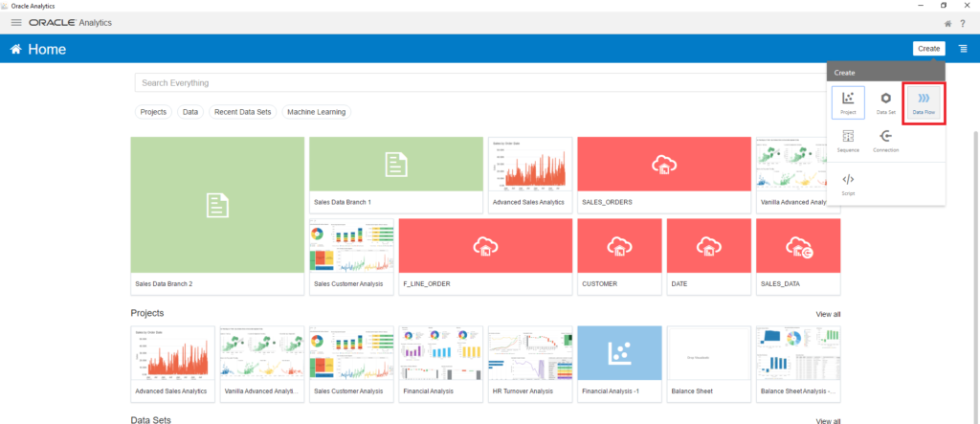Click the Oracle Analytics logo
The image size is (980, 424).
(71, 23)
